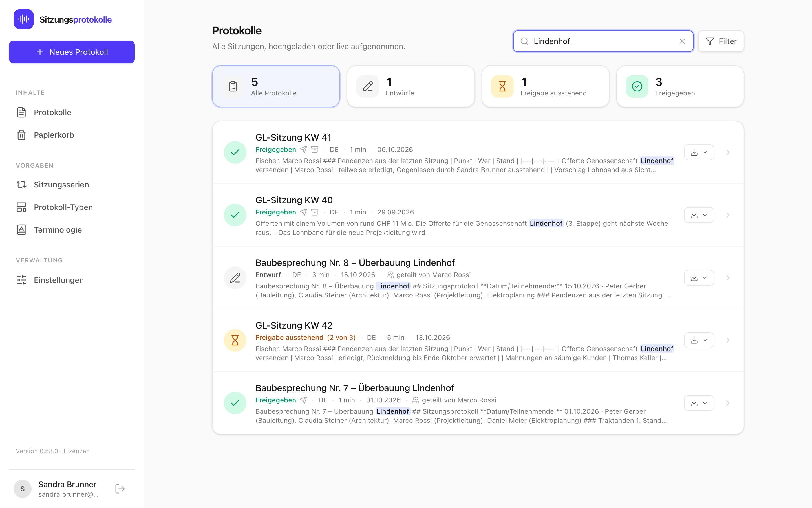Open the Filter button
Viewport: 812px width, 508px height.
[x=721, y=41]
